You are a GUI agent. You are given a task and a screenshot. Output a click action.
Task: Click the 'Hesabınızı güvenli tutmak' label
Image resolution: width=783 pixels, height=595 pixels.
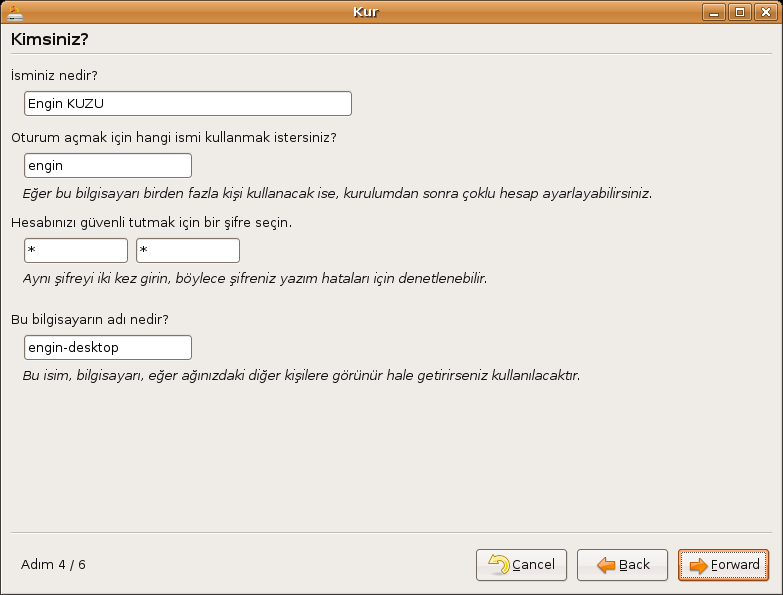(x=151, y=222)
